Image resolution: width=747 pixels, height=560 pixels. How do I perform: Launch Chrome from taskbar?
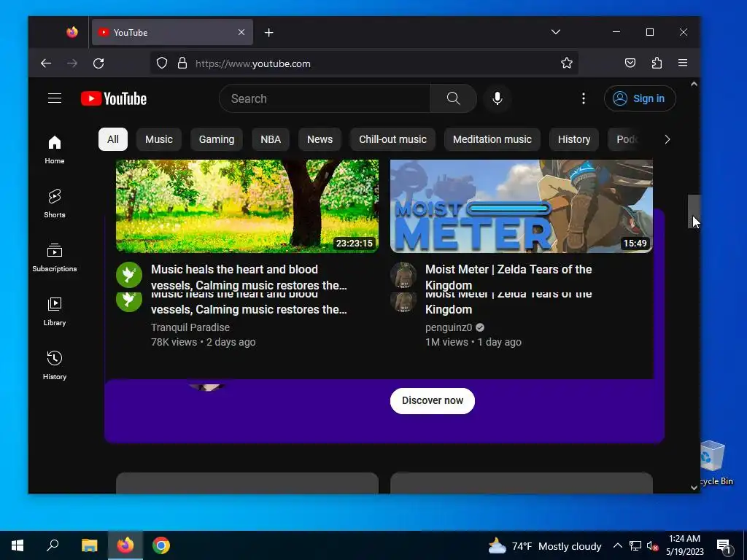[x=161, y=545]
